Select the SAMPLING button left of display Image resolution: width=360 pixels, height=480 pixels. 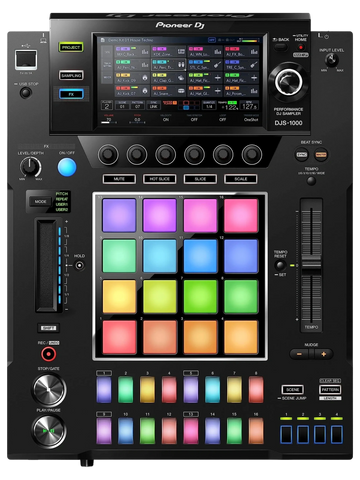click(x=71, y=75)
